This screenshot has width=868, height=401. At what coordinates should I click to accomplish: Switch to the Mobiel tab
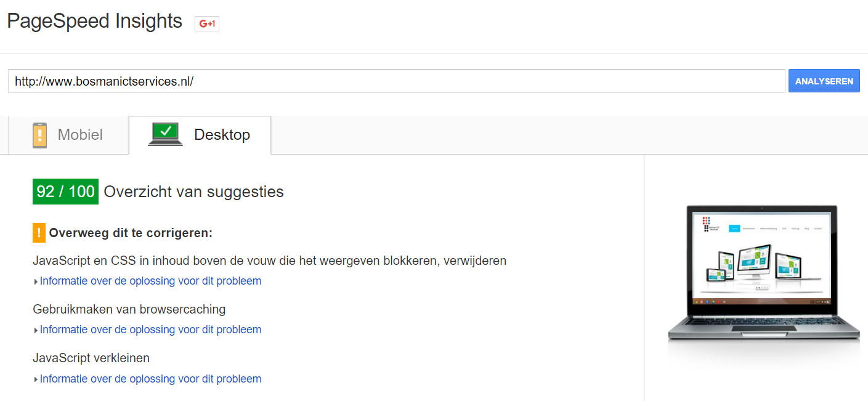pyautogui.click(x=68, y=135)
